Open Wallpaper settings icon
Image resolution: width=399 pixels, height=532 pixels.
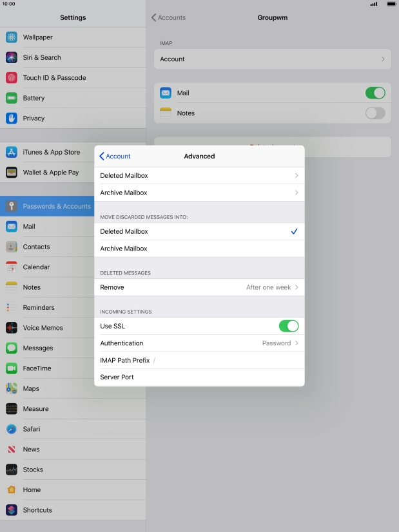coord(12,37)
